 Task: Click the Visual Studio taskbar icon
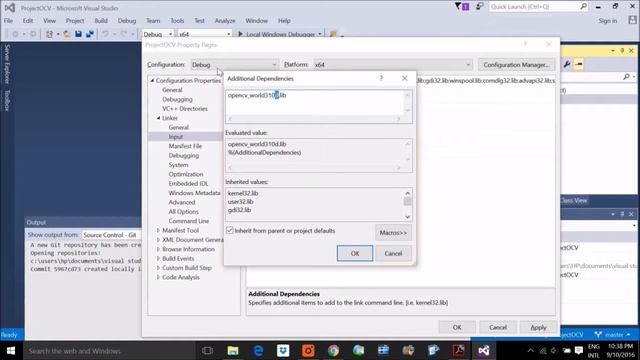[484, 351]
